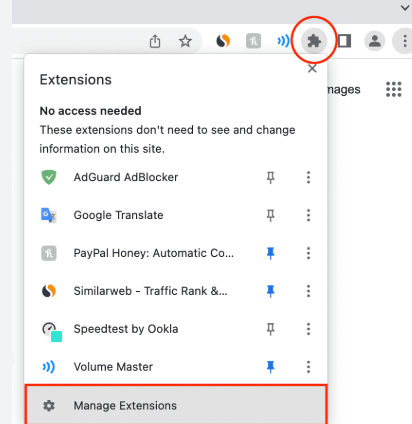Unpin Similarweb from toolbar
Screen dimensions: 412x424
click(x=271, y=291)
